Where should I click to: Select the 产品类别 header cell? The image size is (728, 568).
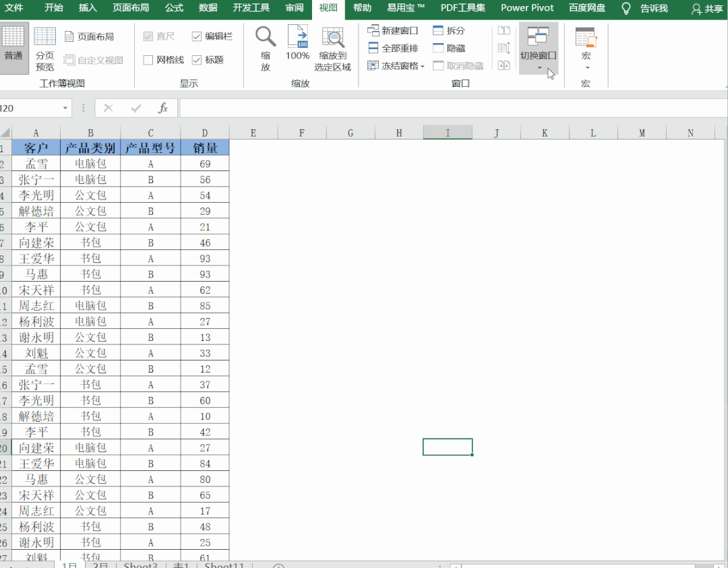pos(90,148)
